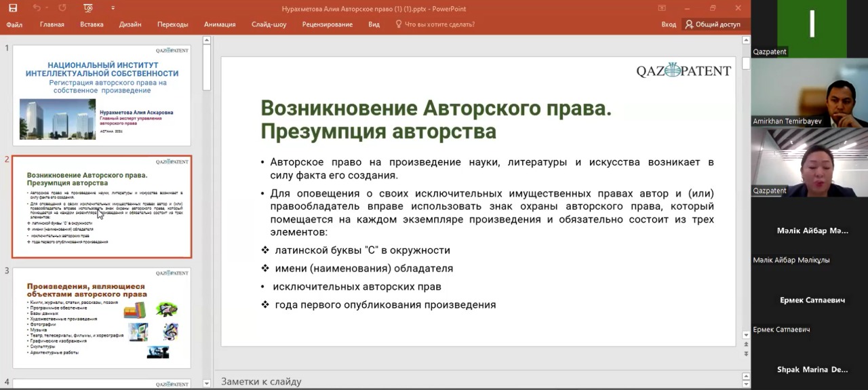Switch to the Вставка ribbon tab

[92, 24]
